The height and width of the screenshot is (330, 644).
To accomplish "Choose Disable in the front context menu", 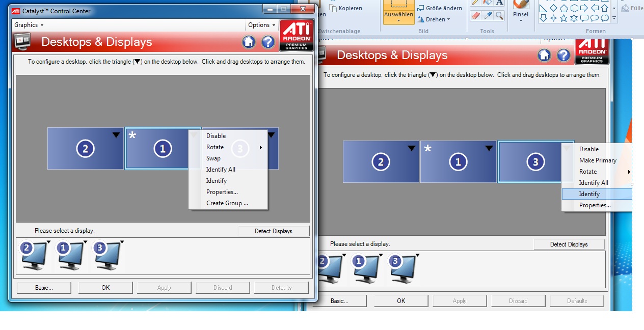I will click(x=228, y=136).
